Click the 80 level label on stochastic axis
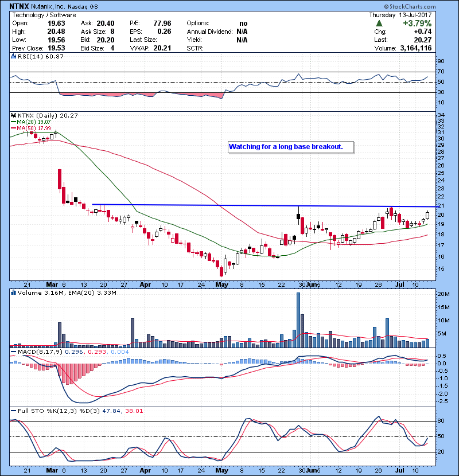Screen dimensions: 459x476 point(441,421)
